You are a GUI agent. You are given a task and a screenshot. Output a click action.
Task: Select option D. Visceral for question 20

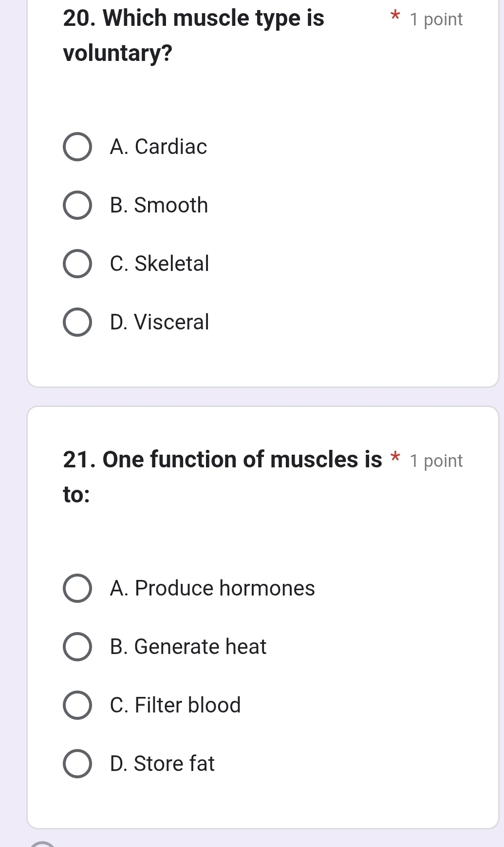(78, 322)
